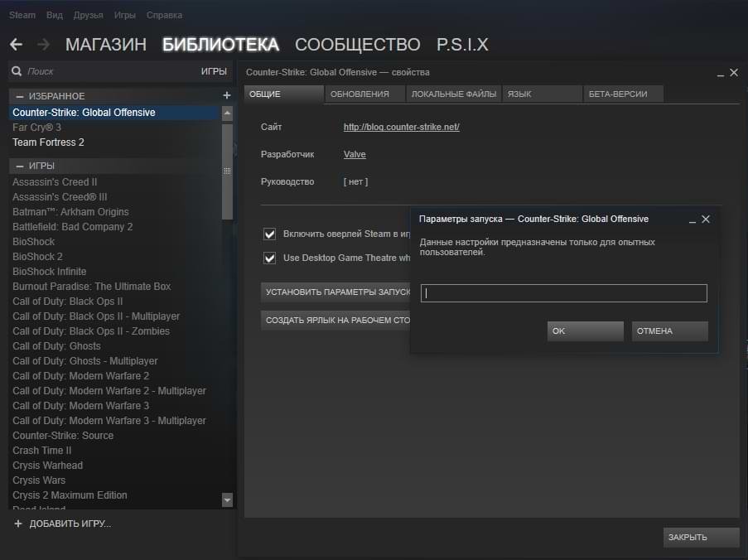Click the game list scrollbar thumb
Image resolution: width=748 pixels, height=560 pixels.
[x=227, y=171]
